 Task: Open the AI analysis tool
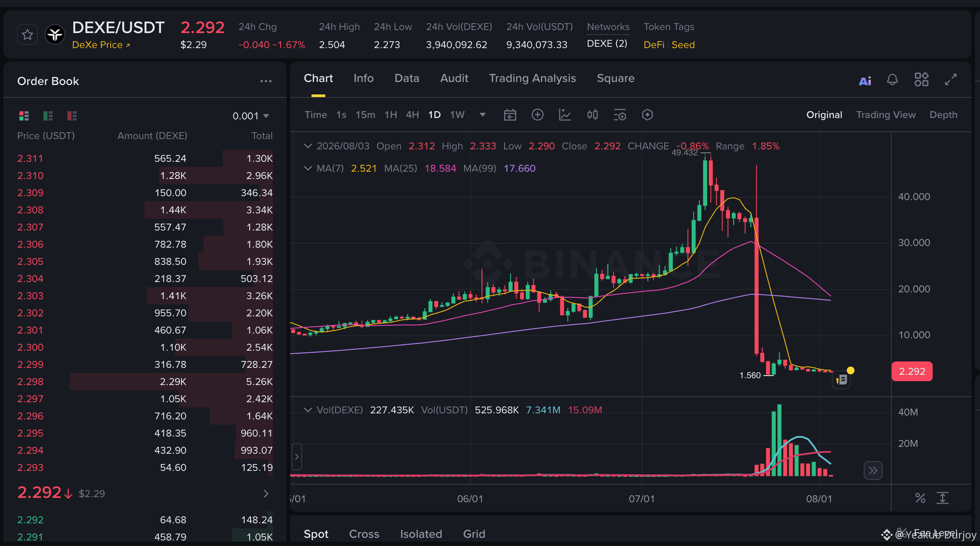coord(865,80)
